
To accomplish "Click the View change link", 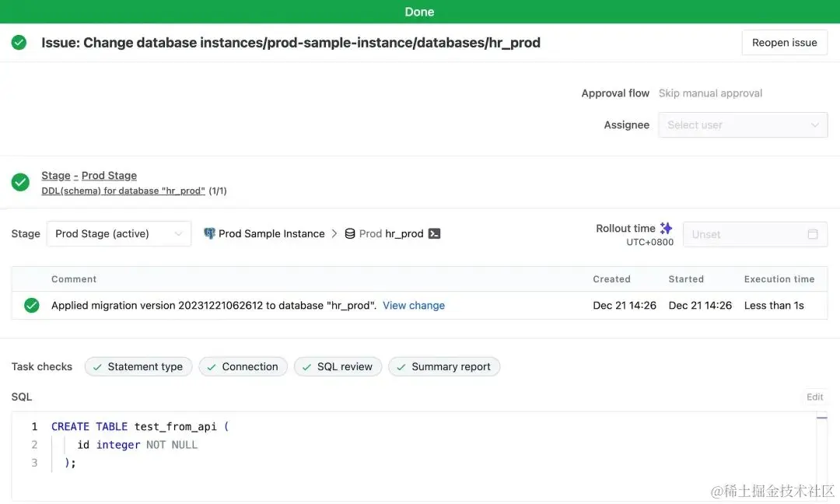I will click(414, 306).
